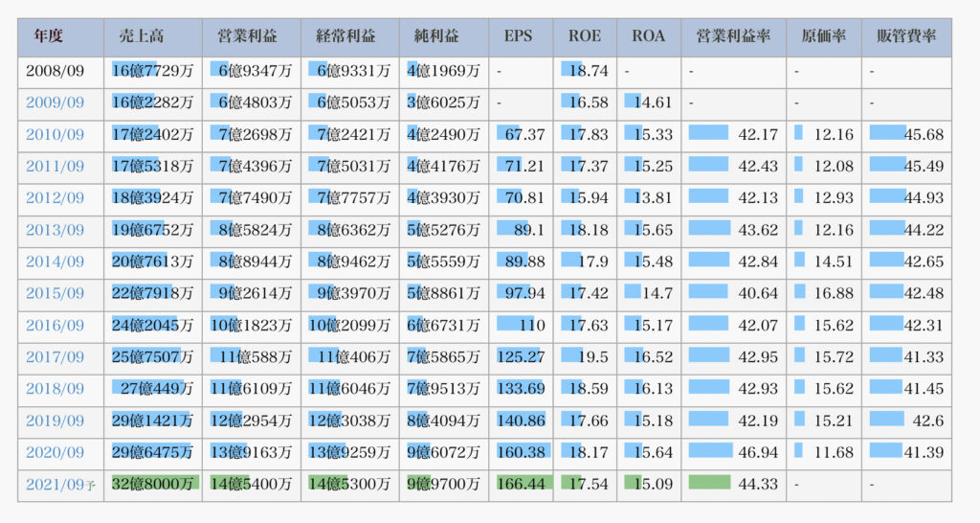Select cost ratio value 11.68

(834, 452)
